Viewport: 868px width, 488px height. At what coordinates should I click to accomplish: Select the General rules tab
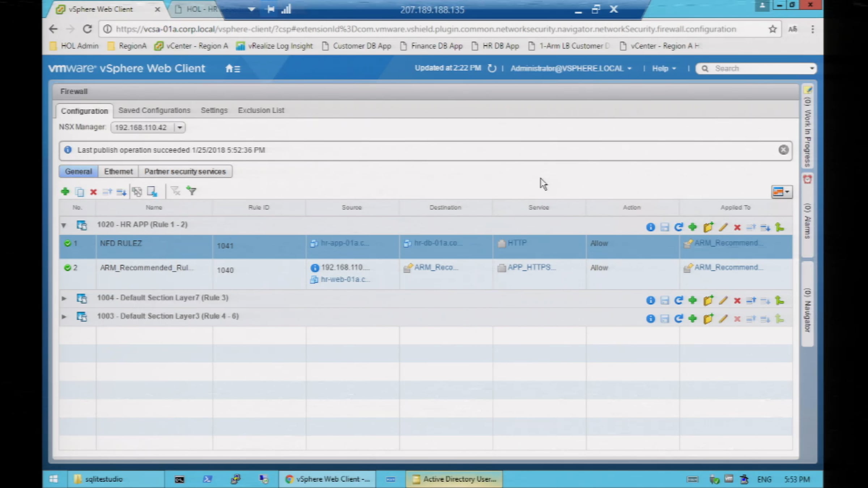click(78, 172)
